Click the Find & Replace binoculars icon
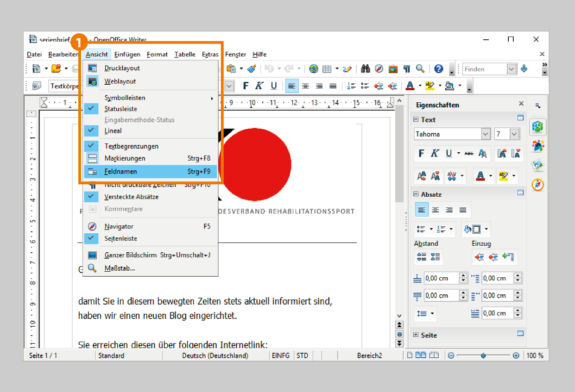 (x=366, y=69)
